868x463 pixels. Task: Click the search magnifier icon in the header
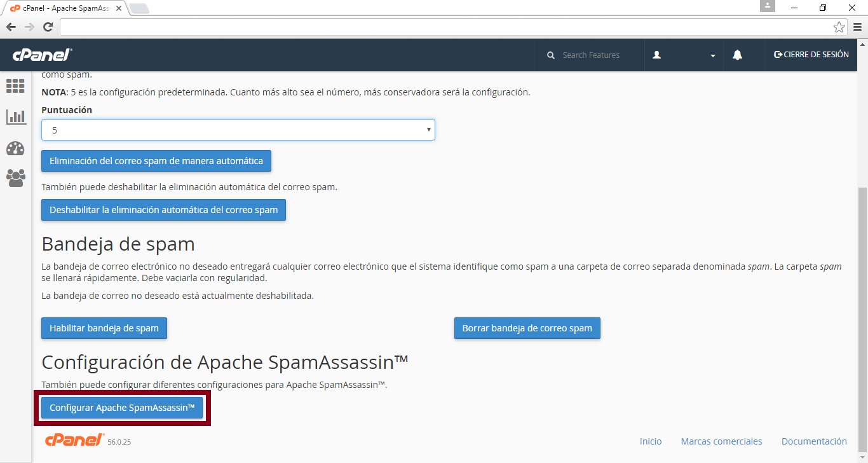pos(550,55)
